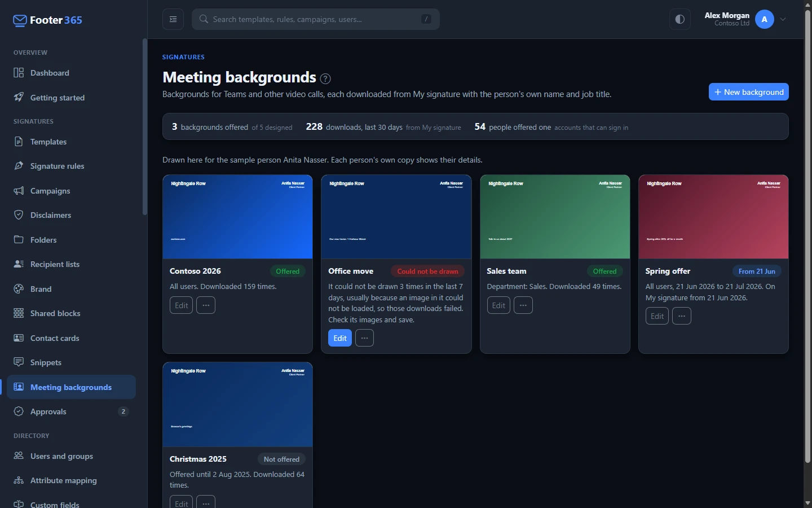The width and height of the screenshot is (812, 508).
Task: Open more options for Office move
Action: tap(364, 338)
